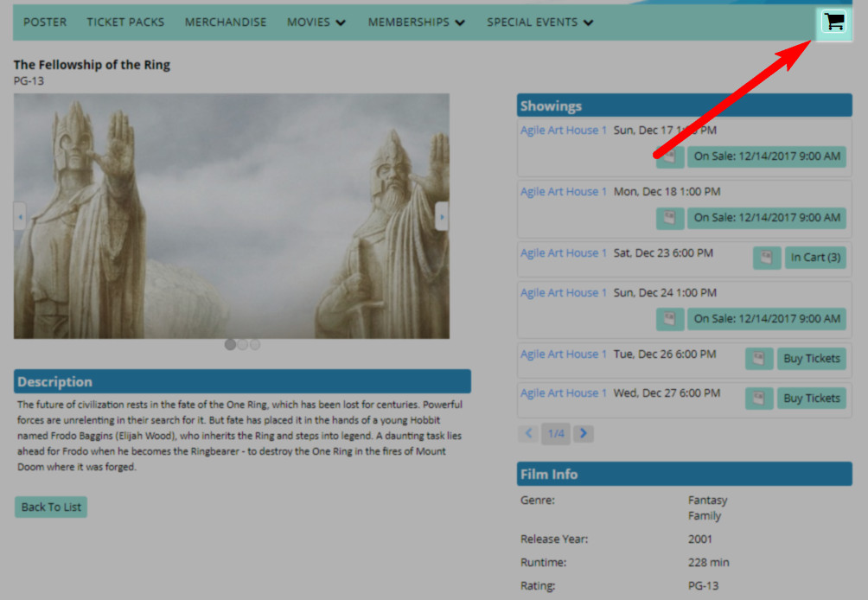The height and width of the screenshot is (600, 868).
Task: Click The Fellowship of the Ring title
Action: pyautogui.click(x=92, y=65)
